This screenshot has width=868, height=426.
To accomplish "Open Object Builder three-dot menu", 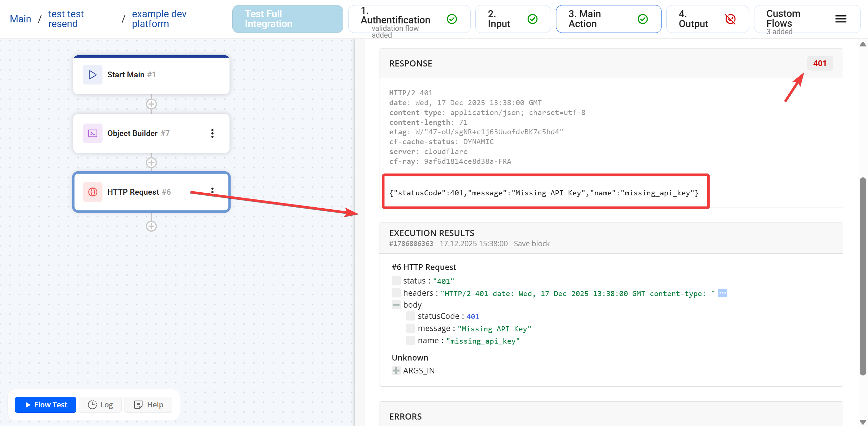I will (x=213, y=133).
